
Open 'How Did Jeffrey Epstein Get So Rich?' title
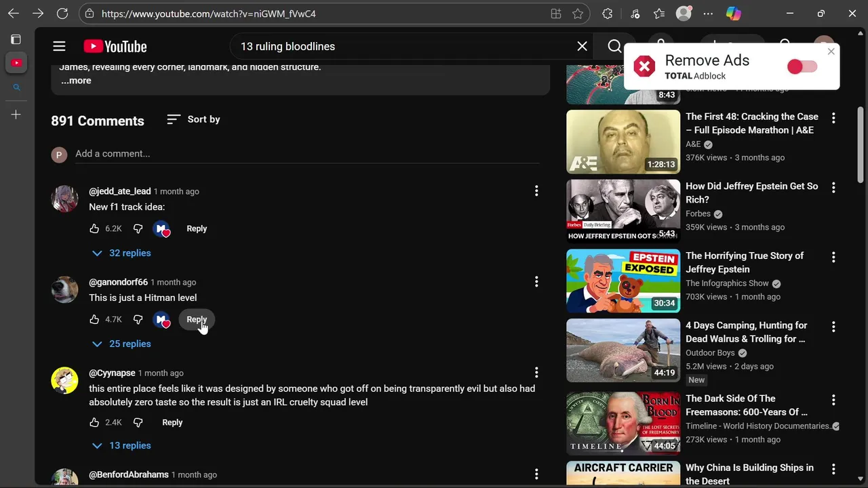point(752,192)
